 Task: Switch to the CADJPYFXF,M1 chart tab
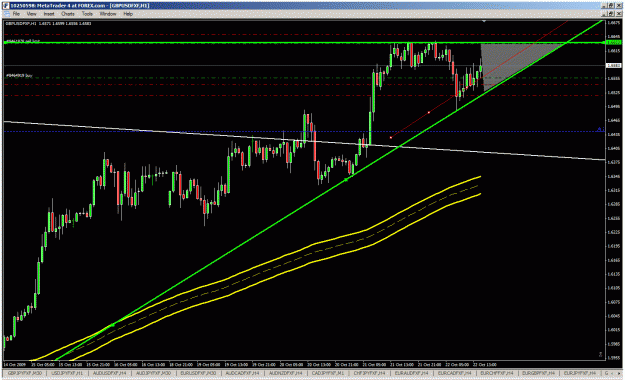pyautogui.click(x=328, y=373)
